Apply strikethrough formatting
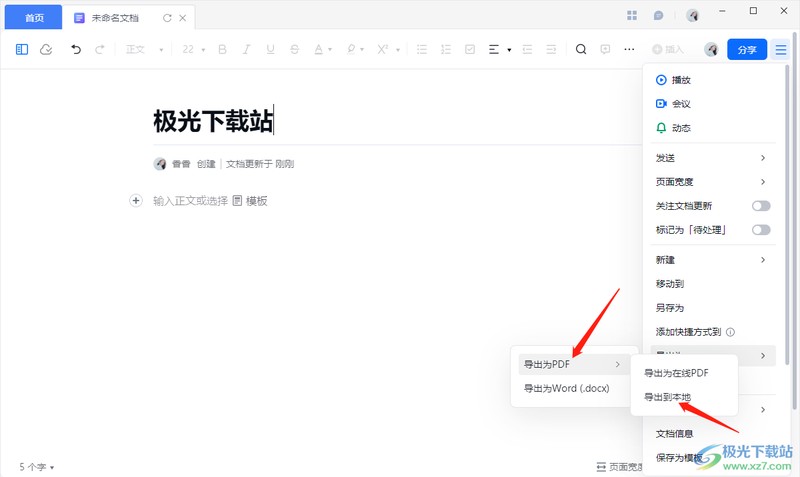The width and height of the screenshot is (800, 477). click(x=294, y=49)
